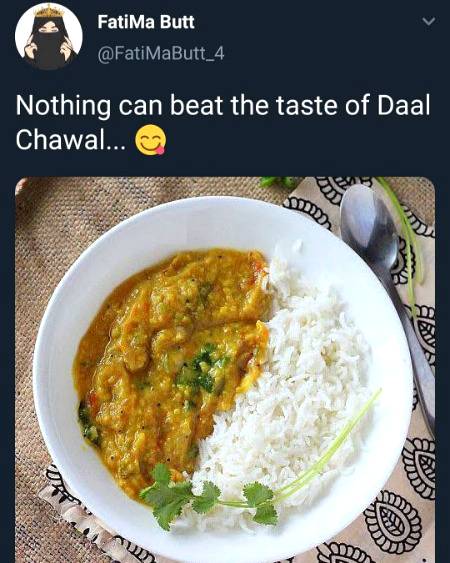Click the chopped coriander atop the daal
The width and height of the screenshot is (450, 563).
click(200, 368)
